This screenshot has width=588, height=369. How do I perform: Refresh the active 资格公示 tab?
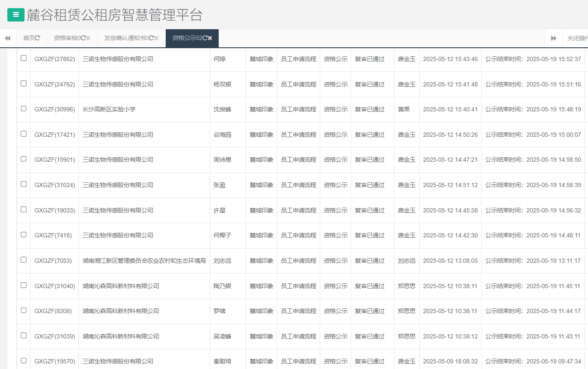[205, 38]
